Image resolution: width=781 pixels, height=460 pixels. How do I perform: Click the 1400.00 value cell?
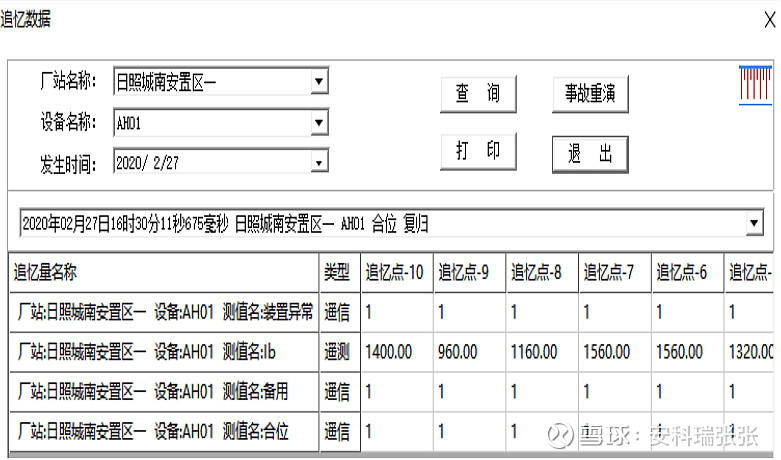(394, 352)
